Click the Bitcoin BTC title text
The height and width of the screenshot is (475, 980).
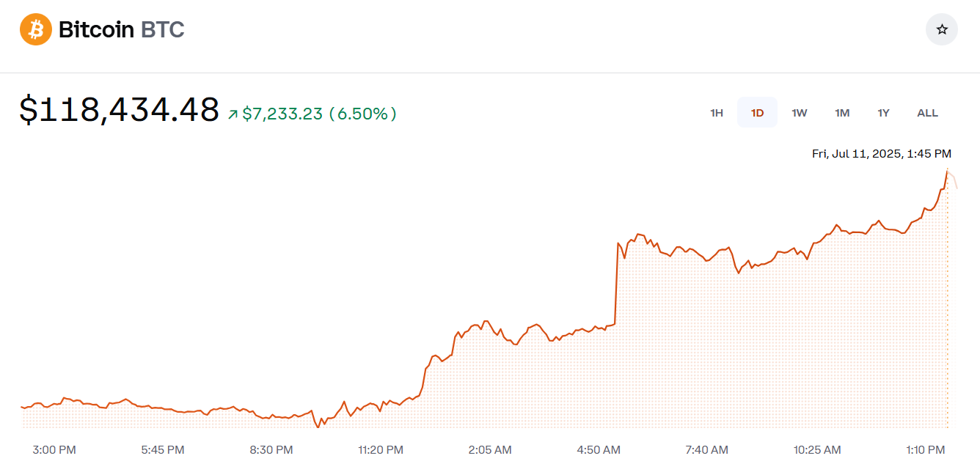[121, 29]
